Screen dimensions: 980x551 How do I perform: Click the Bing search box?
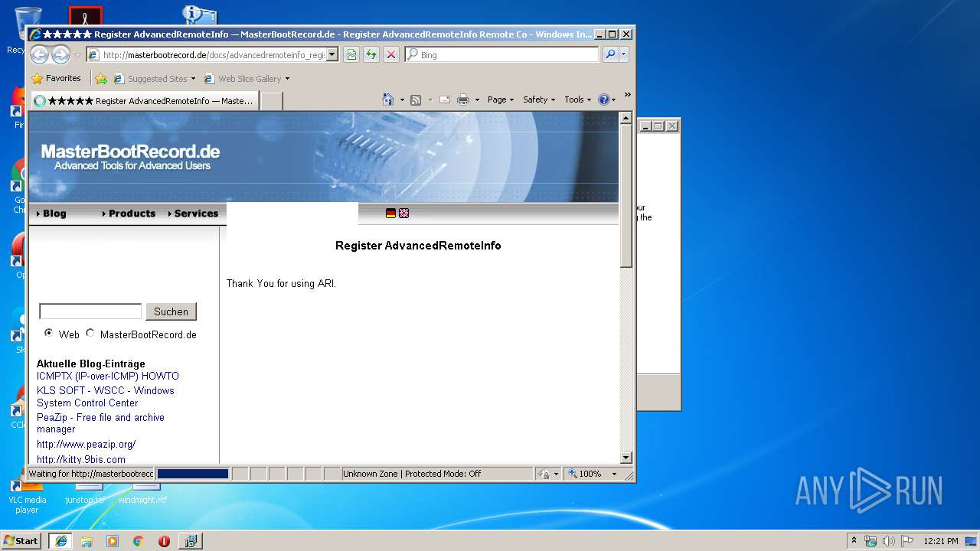[502, 54]
